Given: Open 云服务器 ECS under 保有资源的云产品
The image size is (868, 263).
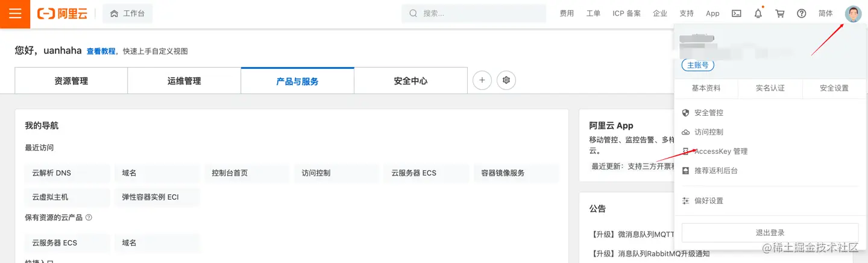Looking at the screenshot, I should coord(68,243).
